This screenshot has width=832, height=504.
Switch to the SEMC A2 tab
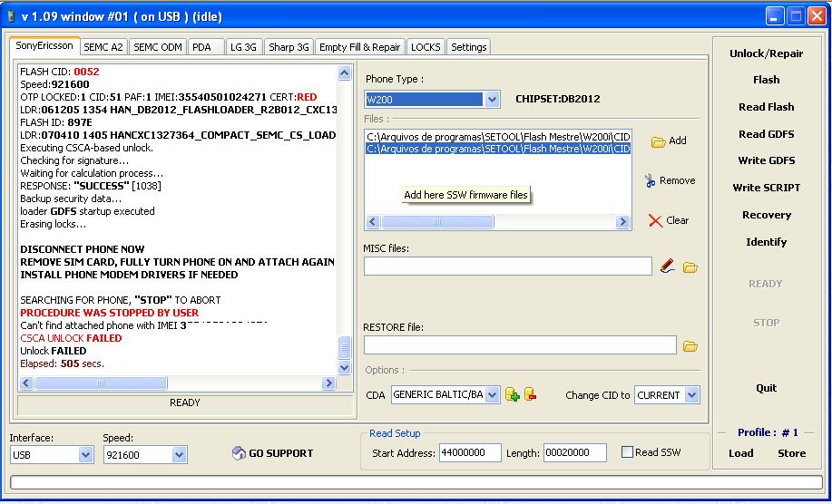coord(103,47)
